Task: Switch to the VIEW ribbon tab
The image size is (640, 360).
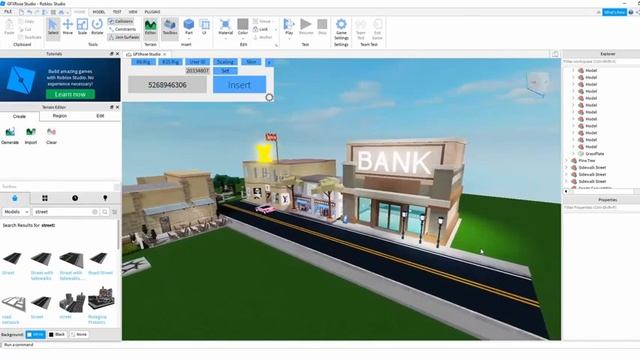Action: 133,12
